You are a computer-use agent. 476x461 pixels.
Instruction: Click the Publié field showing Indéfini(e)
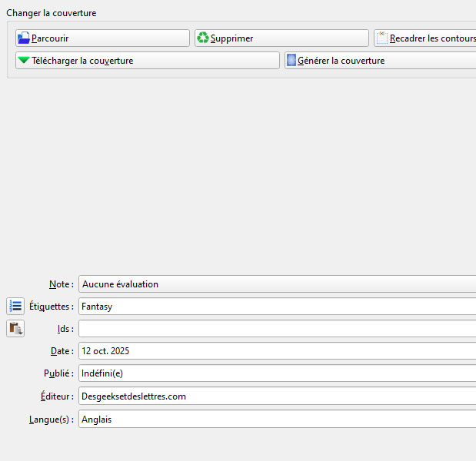[277, 373]
